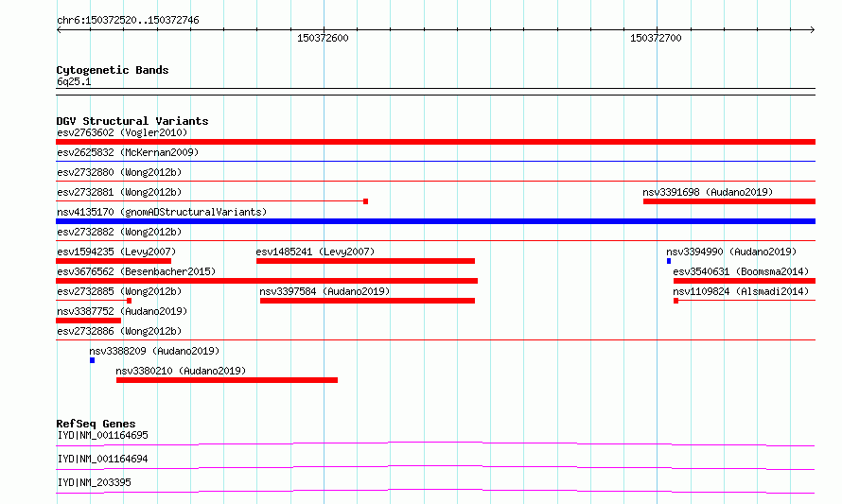Click the esv2763602 (Vogler2010) variant bar
842x504 pixels.
(435, 142)
